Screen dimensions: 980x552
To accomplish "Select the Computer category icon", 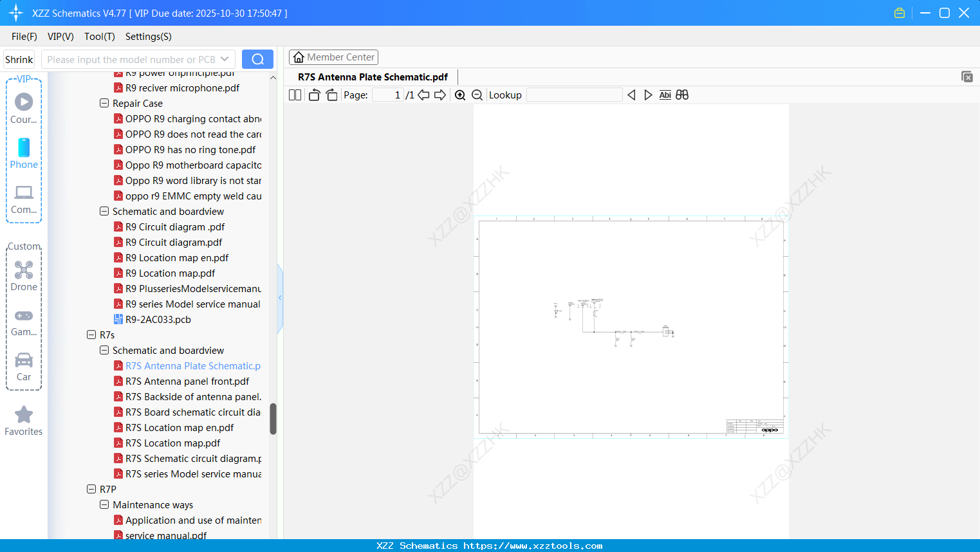I will (x=24, y=199).
